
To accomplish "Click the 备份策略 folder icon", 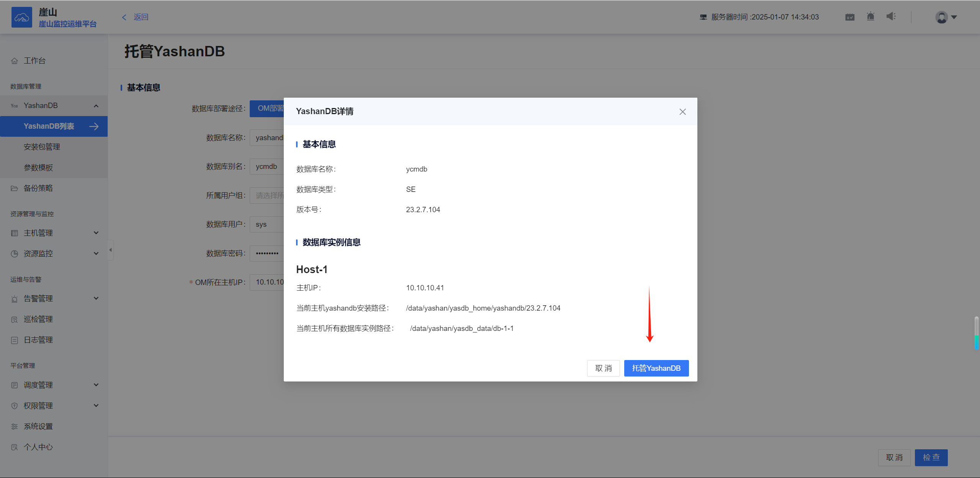I will 15,188.
